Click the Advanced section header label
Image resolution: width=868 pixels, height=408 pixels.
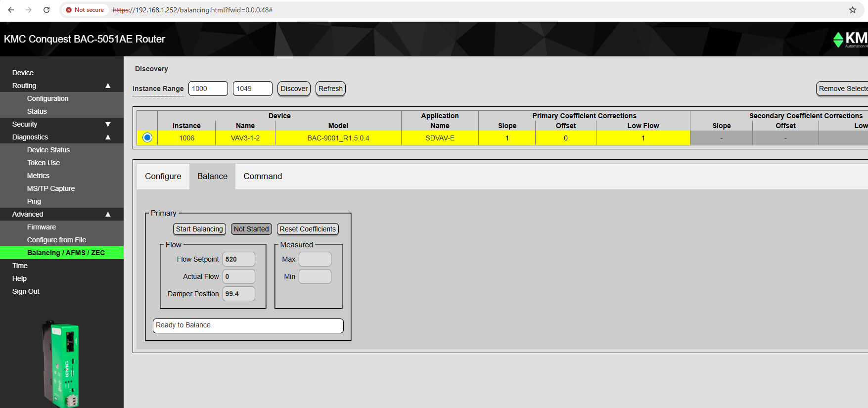tap(28, 214)
